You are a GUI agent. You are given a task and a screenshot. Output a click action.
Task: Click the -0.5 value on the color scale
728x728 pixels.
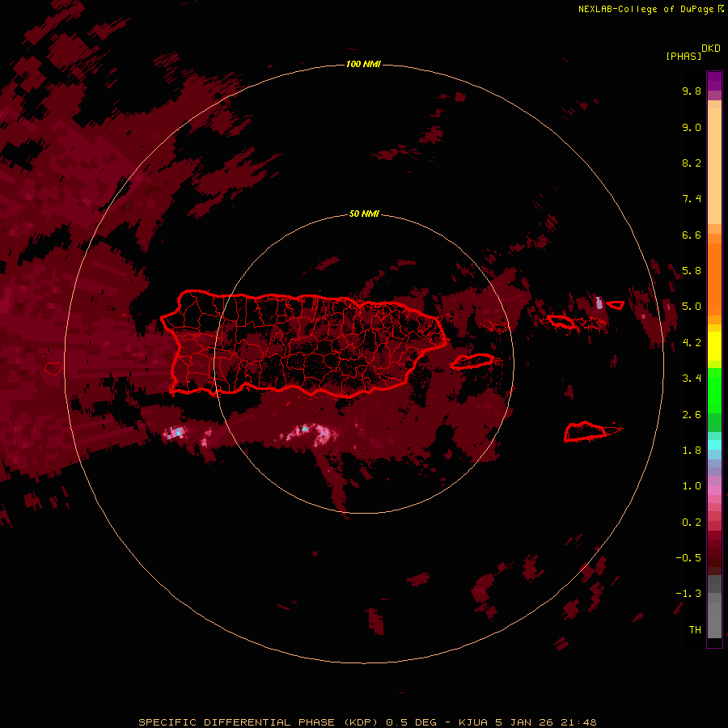click(x=688, y=558)
